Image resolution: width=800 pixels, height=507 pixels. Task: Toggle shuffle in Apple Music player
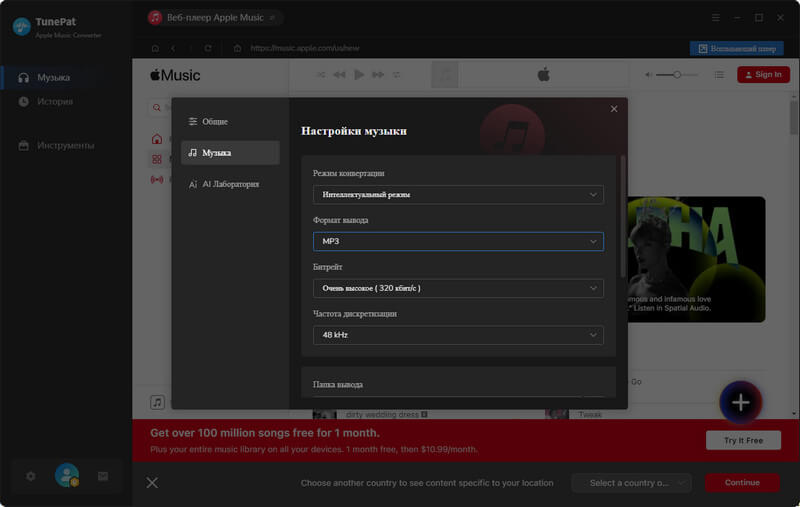pos(321,75)
